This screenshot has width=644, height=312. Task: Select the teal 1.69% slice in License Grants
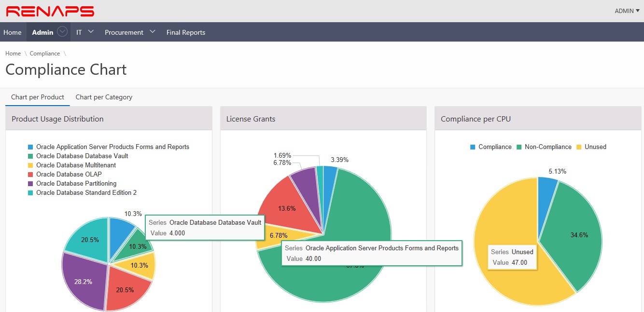319,183
